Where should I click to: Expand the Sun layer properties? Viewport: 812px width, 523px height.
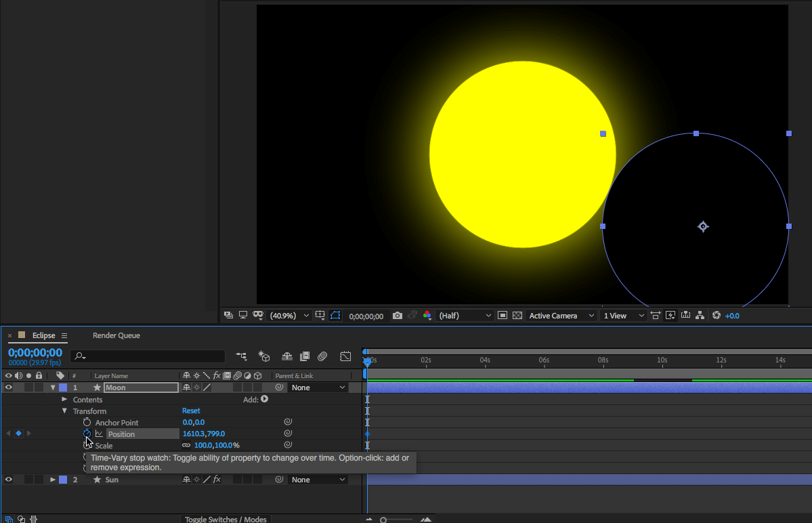coord(53,480)
